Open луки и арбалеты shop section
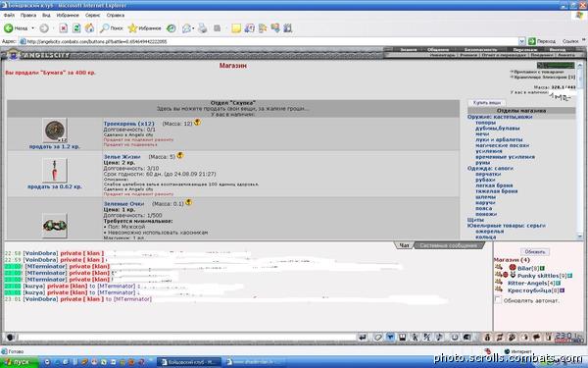 click(499, 139)
